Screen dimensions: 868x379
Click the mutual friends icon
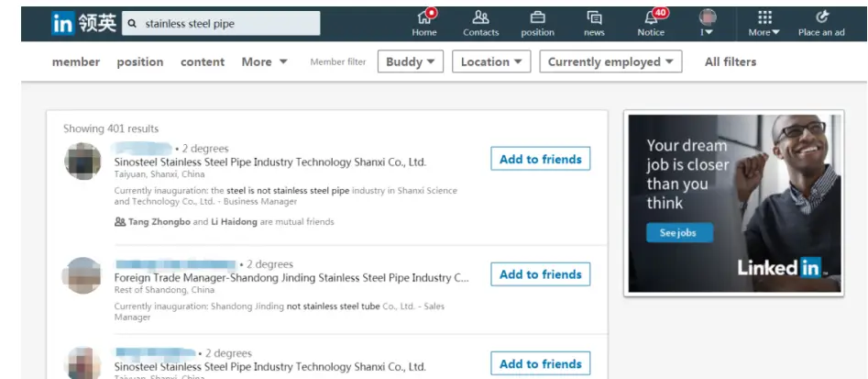pyautogui.click(x=119, y=222)
